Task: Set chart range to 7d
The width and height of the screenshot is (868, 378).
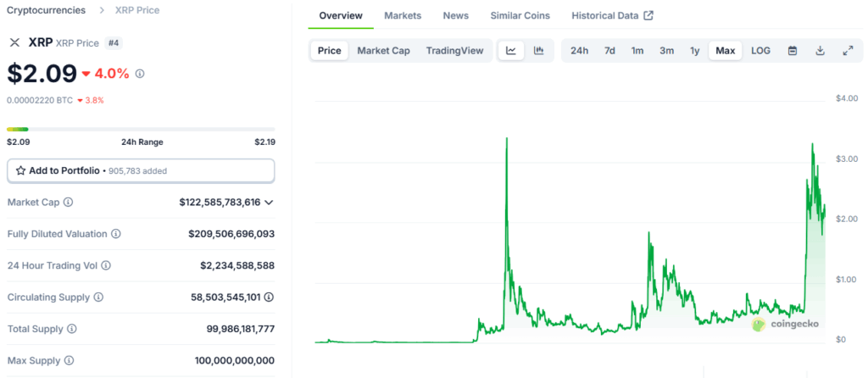Action: tap(609, 51)
